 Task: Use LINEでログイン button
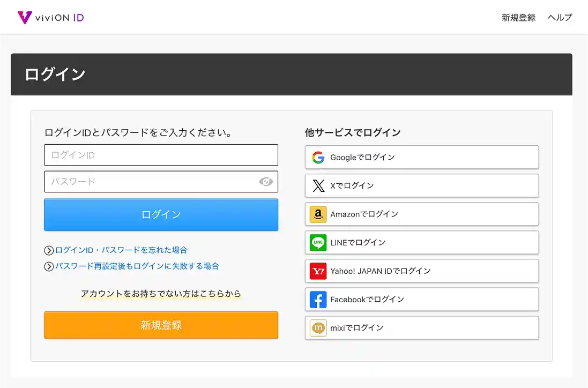click(x=422, y=243)
